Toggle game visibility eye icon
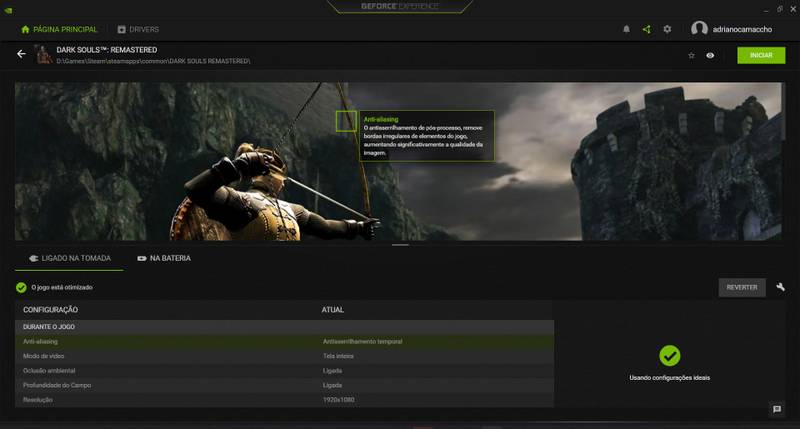The image size is (800, 429). (710, 55)
